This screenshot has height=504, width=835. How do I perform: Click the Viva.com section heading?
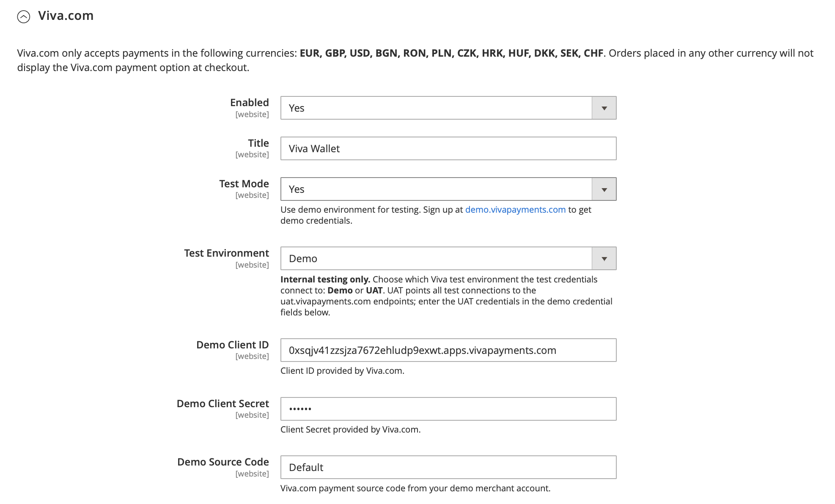coord(66,16)
